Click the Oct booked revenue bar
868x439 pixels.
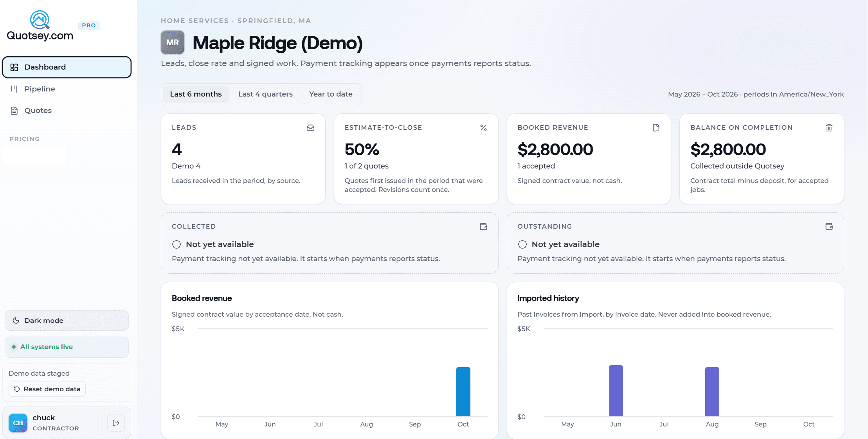(463, 392)
